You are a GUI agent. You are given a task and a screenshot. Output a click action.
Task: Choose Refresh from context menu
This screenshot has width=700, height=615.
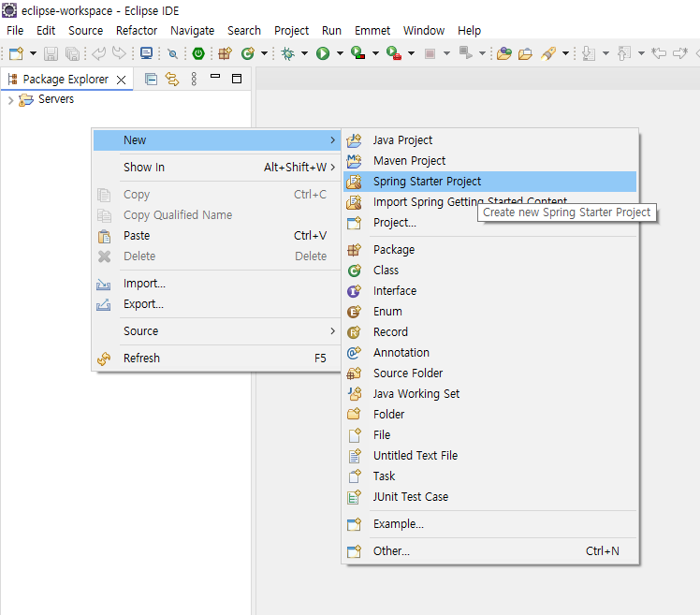[x=216, y=359]
